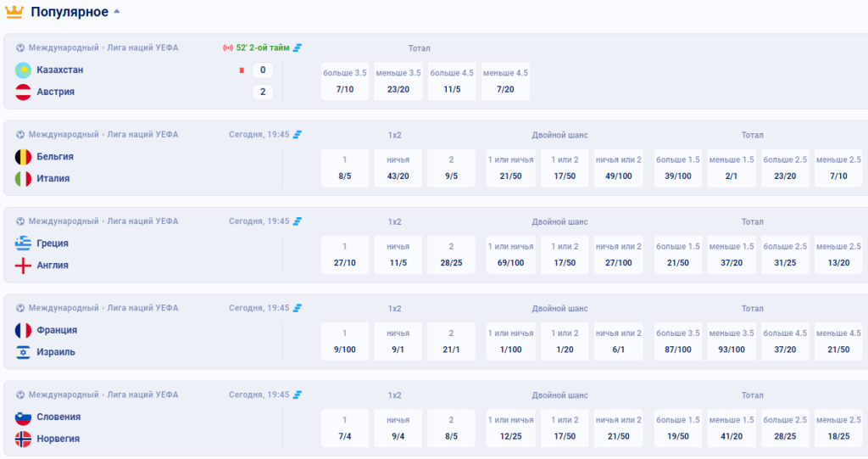Pick ничья 11/5 in Греция–Англия
This screenshot has width=868, height=459.
[x=398, y=255]
